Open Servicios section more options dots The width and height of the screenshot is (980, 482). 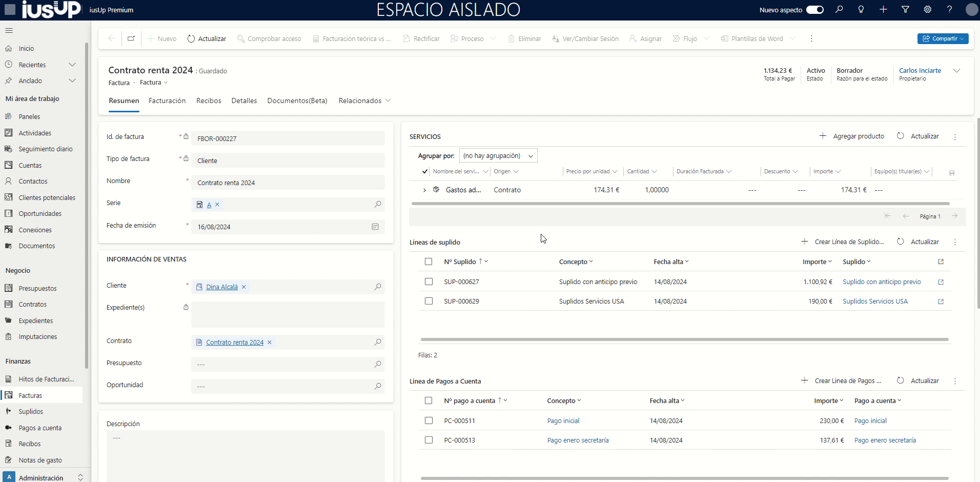click(955, 137)
